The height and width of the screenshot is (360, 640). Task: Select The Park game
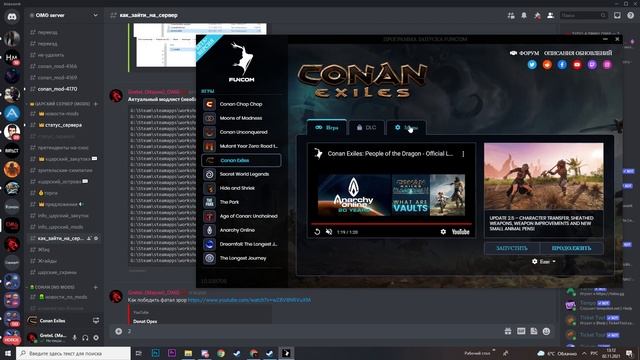241,202
